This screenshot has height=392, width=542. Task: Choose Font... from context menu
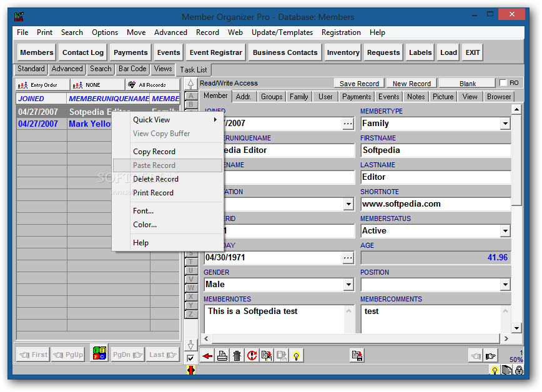(x=167, y=211)
